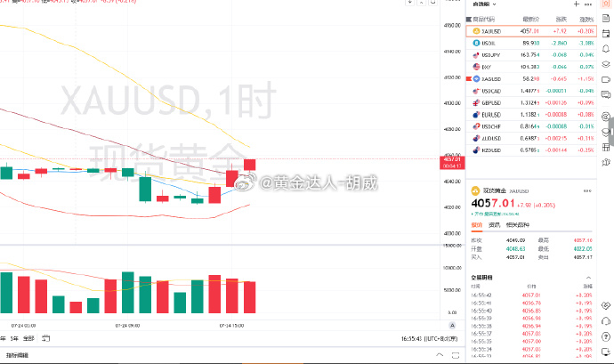Viewport: 614px width, 364px height.
Task: Click the current price label 4057.01 on axis
Action: [x=452, y=162]
